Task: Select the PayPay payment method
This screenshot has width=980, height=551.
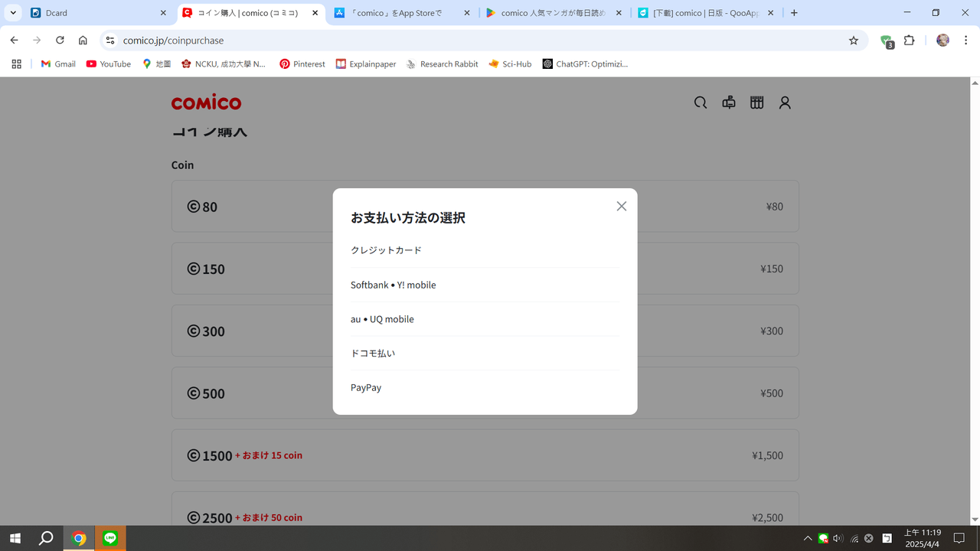Action: pos(366,387)
